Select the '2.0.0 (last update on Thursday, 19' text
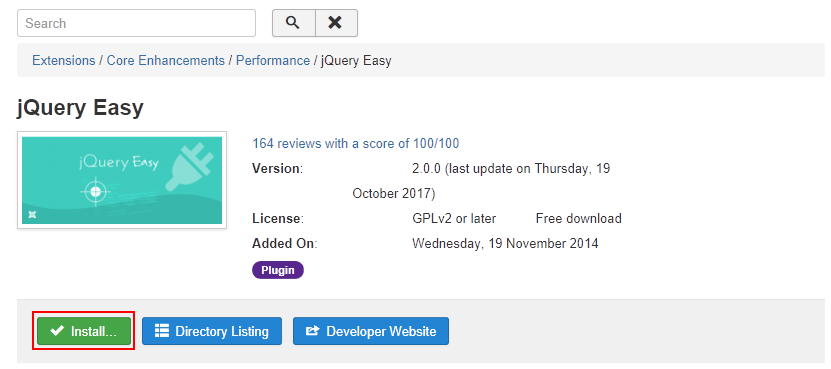The width and height of the screenshot is (831, 369). pyautogui.click(x=511, y=169)
